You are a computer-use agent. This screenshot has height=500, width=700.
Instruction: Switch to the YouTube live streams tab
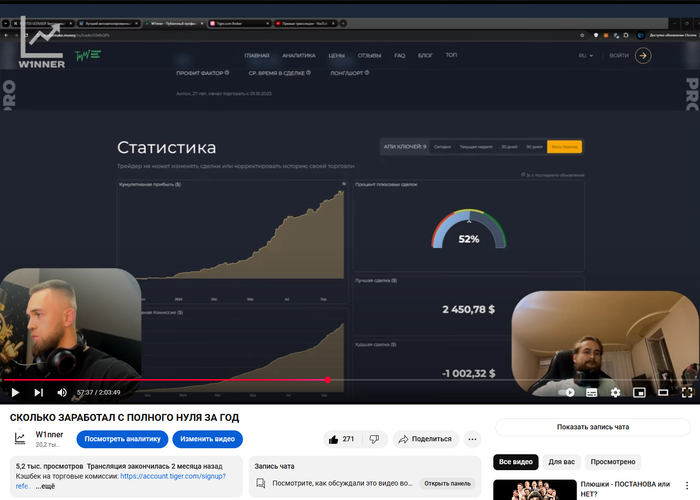tap(305, 23)
